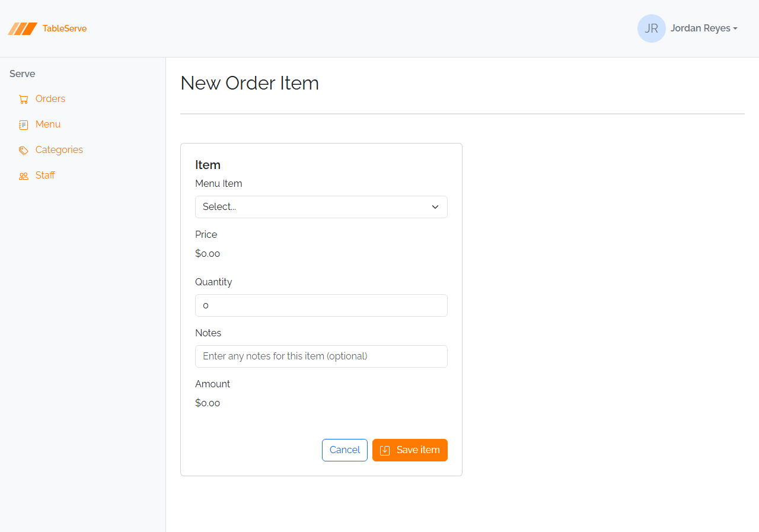Click the Staff people icon

[24, 176]
